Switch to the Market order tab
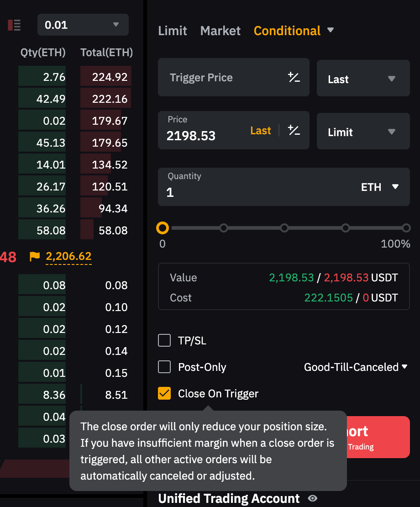The height and width of the screenshot is (507, 420). click(220, 31)
